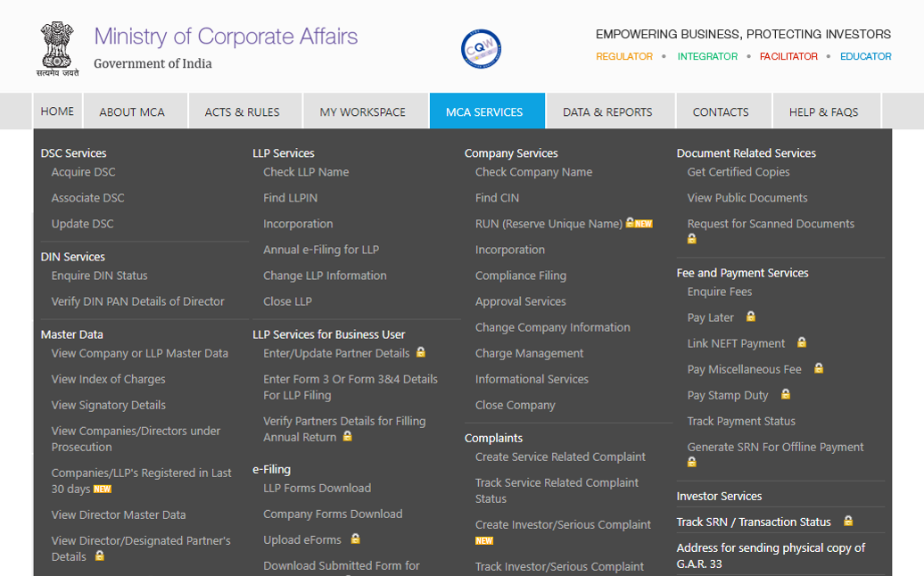Screen dimensions: 924x576
Task: Click the lock icon next to Link NEFT Payment
Action: coord(801,342)
